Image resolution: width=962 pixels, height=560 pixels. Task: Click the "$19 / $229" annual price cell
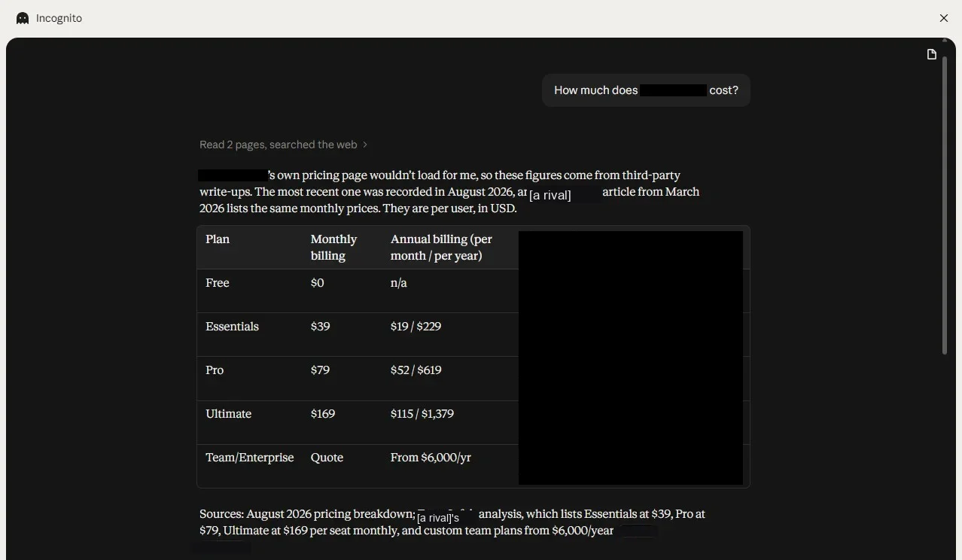point(416,327)
